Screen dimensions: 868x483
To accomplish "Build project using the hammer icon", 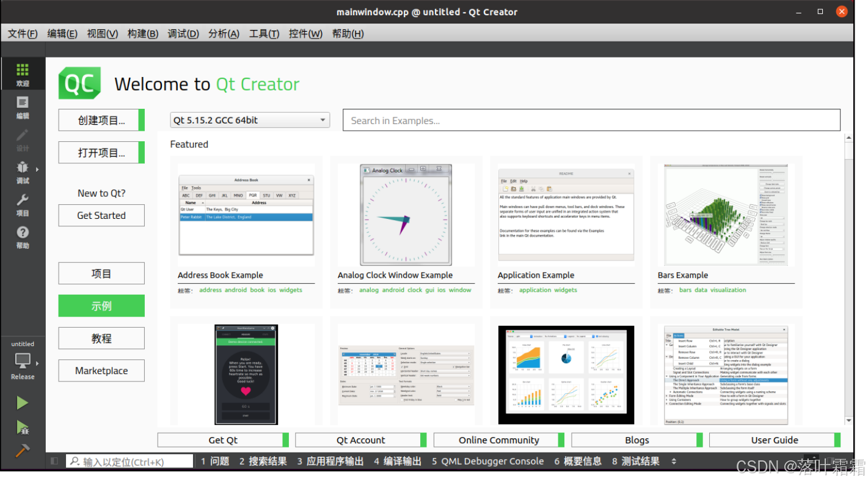I will point(23,451).
